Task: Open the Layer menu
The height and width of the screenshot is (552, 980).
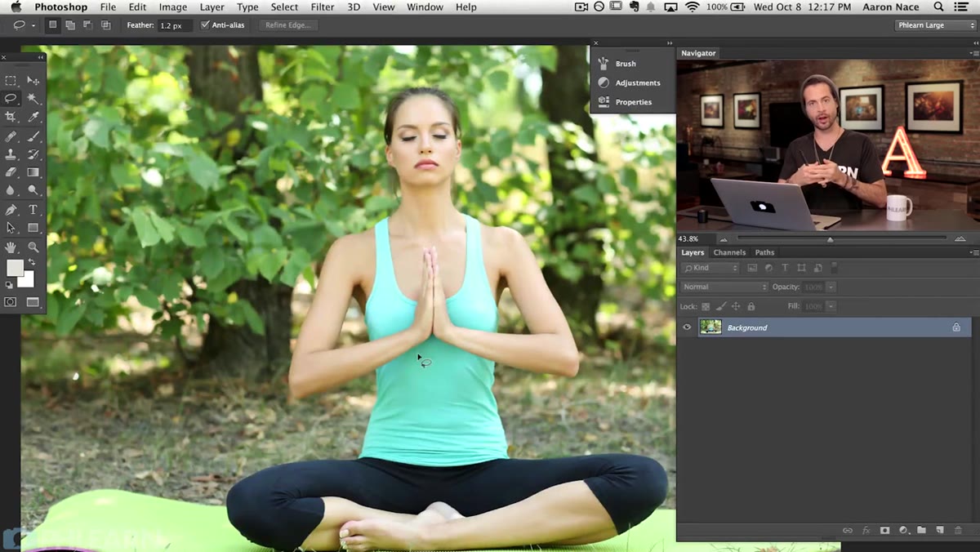Action: pos(212,7)
